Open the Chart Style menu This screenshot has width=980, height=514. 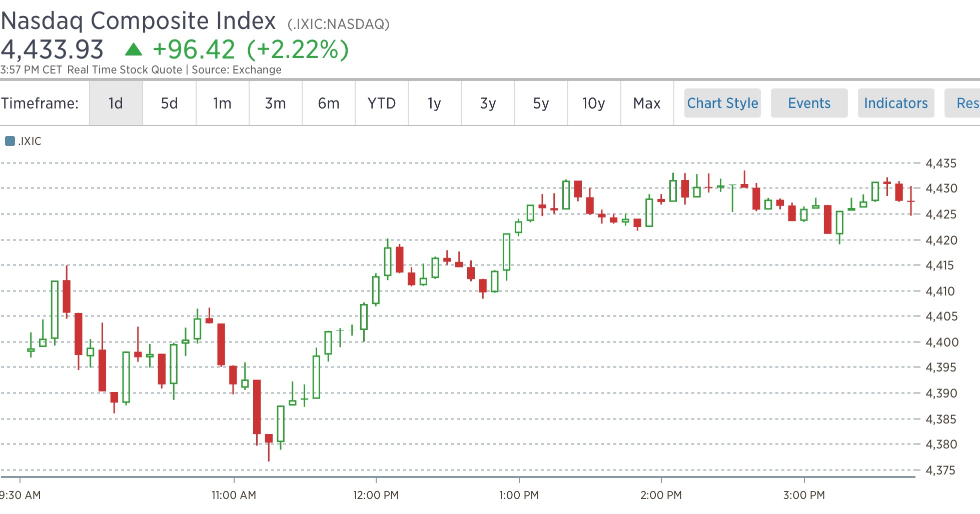(x=722, y=103)
